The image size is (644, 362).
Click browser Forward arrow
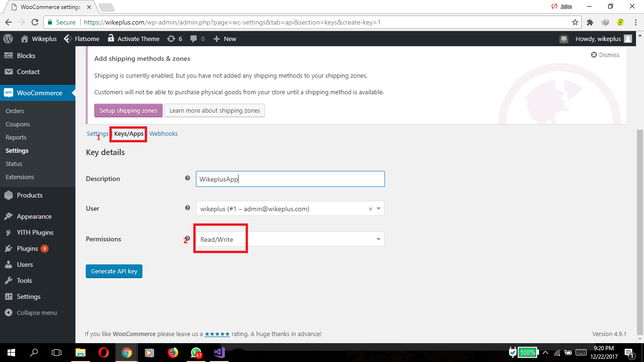(22, 22)
